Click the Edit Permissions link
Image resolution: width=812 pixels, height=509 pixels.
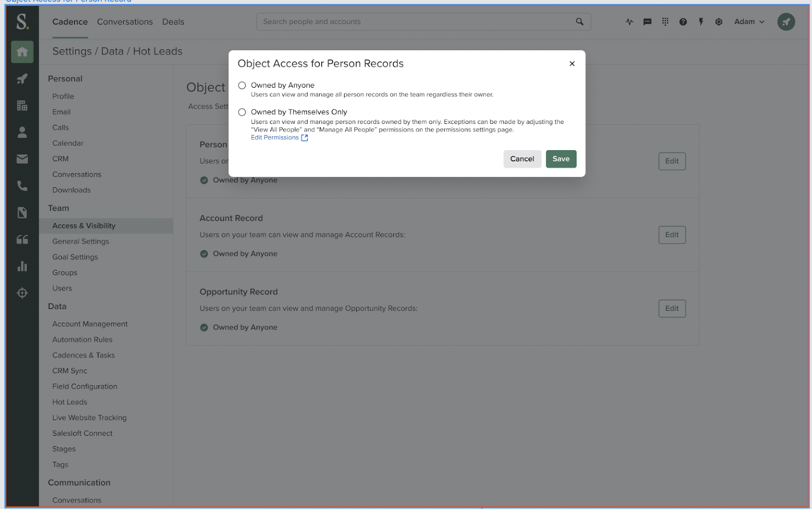(x=275, y=137)
